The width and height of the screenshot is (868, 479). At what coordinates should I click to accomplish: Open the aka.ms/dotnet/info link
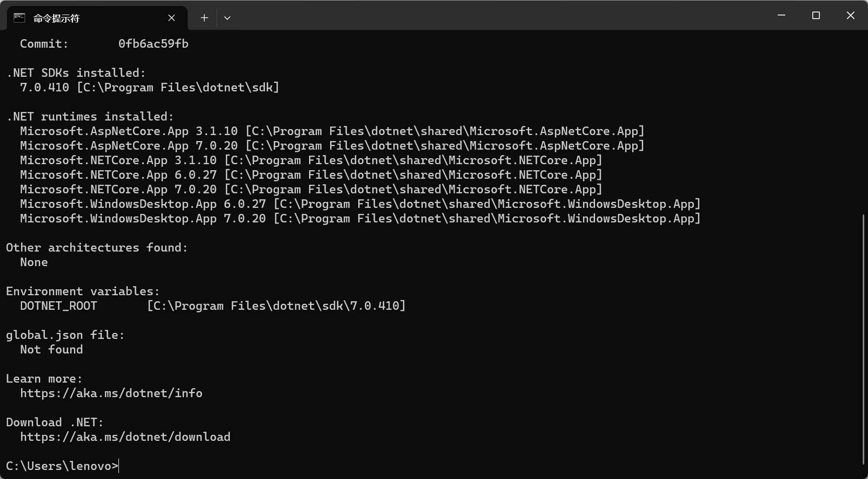111,393
